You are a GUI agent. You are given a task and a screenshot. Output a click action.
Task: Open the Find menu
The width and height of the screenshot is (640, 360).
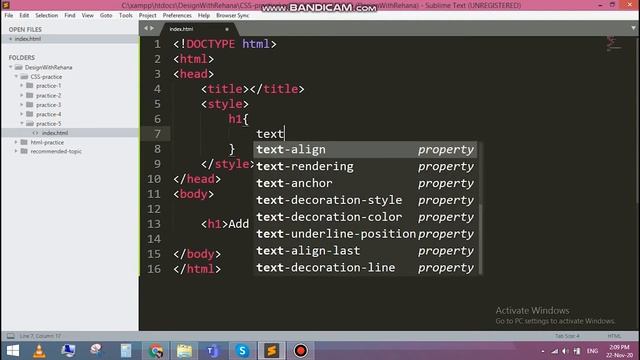pos(70,15)
